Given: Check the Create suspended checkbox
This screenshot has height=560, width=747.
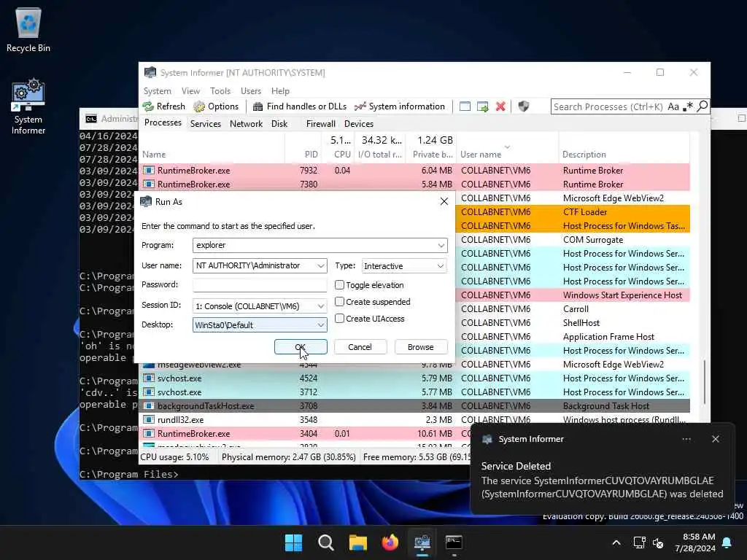Looking at the screenshot, I should pos(339,301).
